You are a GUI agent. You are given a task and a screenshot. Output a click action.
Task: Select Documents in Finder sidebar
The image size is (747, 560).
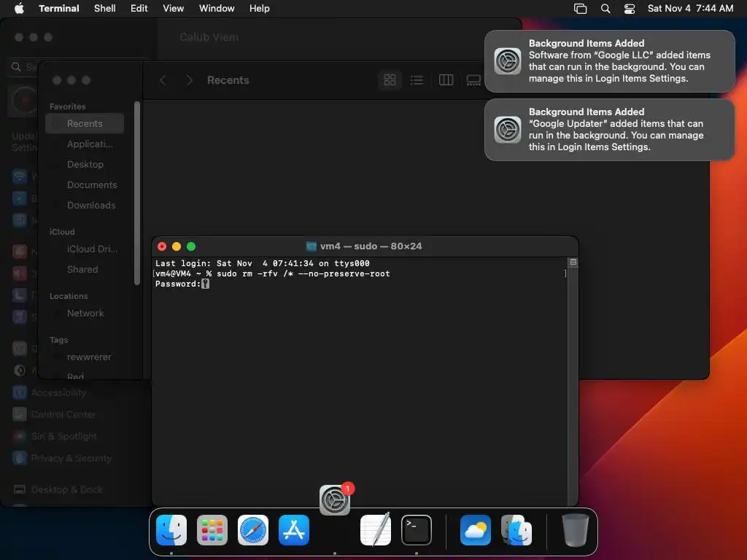tap(85, 184)
